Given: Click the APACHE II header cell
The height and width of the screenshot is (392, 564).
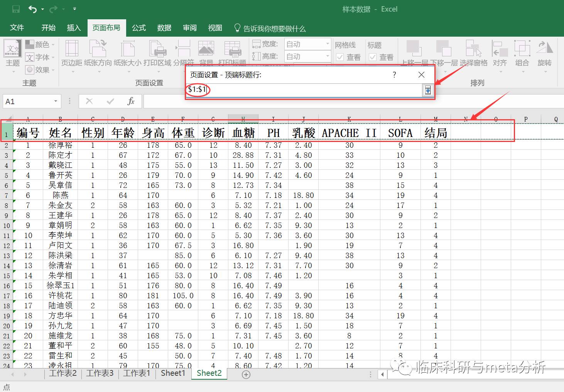Looking at the screenshot, I should point(349,133).
